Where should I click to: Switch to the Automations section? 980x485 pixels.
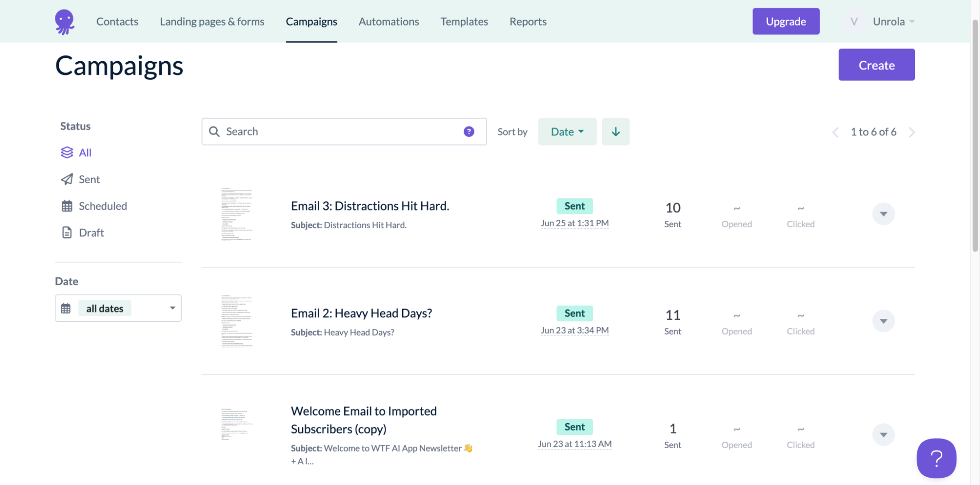(x=388, y=22)
